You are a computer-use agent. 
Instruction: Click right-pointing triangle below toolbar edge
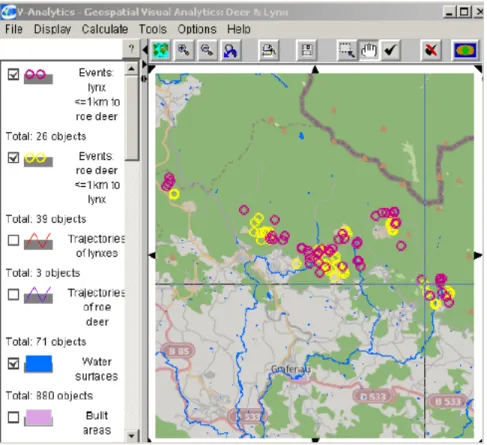(145, 64)
